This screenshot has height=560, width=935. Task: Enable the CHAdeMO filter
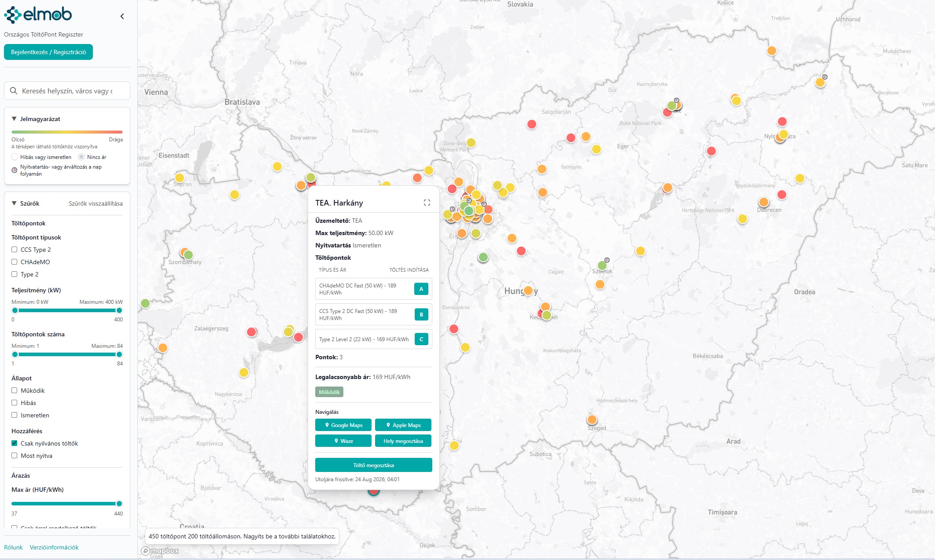15,262
